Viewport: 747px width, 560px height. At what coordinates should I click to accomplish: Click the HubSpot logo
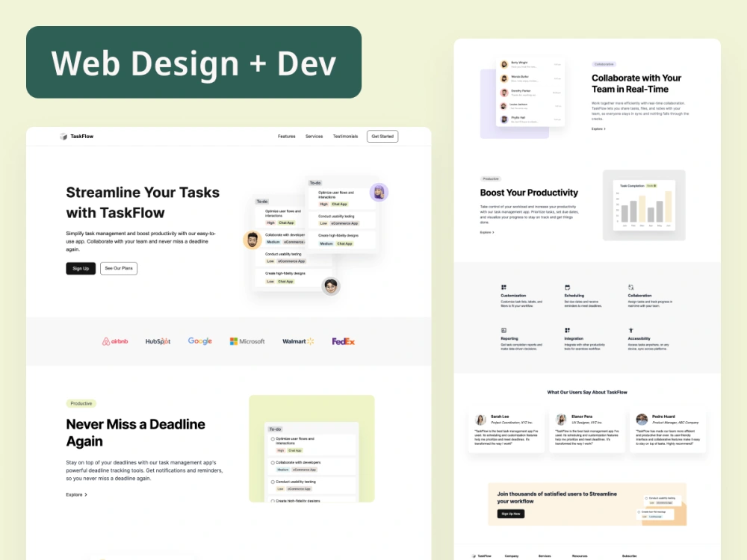[x=158, y=341]
